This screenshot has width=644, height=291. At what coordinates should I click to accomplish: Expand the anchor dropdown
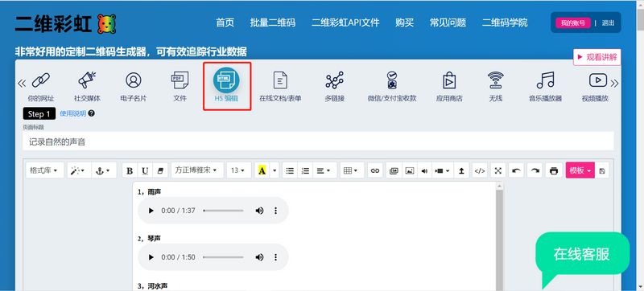point(103,170)
